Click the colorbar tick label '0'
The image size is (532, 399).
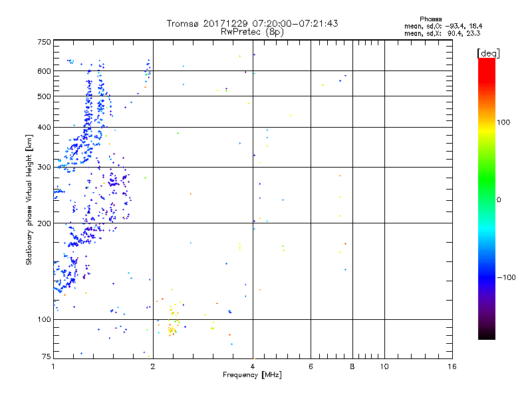(x=499, y=200)
